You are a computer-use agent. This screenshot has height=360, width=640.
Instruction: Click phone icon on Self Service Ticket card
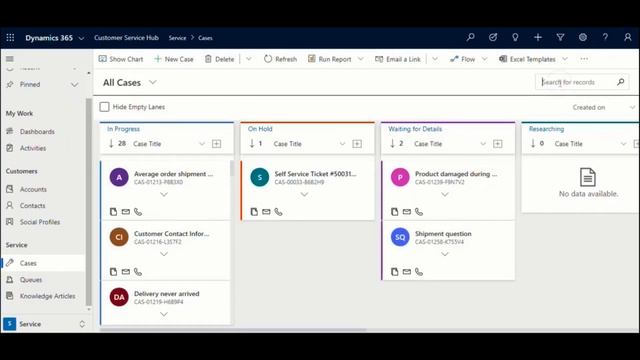pos(278,212)
